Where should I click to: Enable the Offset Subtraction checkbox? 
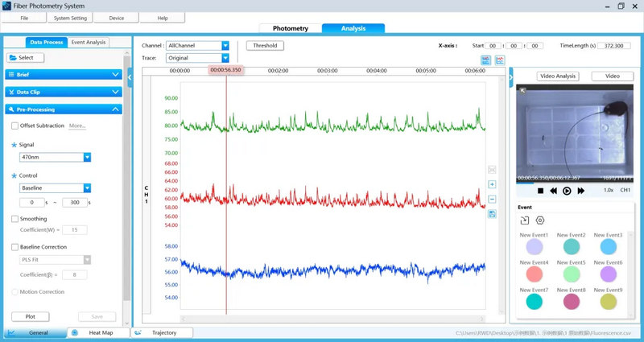(14, 126)
